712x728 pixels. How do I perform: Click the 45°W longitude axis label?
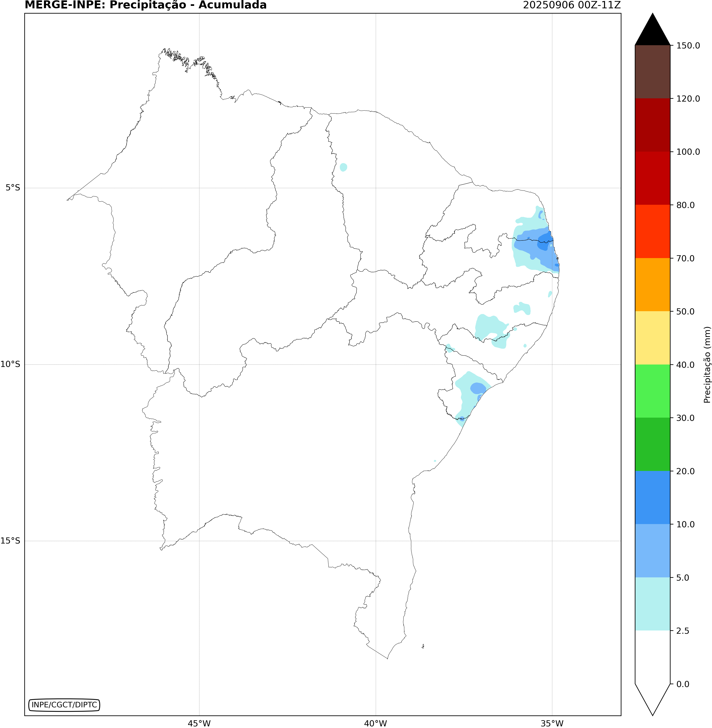pyautogui.click(x=199, y=724)
